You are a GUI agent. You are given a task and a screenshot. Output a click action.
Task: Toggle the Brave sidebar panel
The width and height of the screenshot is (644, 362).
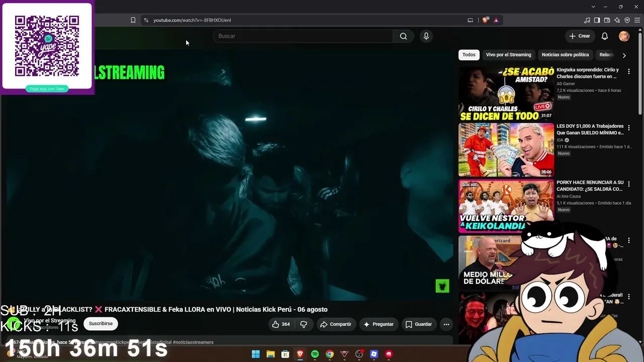(597, 20)
